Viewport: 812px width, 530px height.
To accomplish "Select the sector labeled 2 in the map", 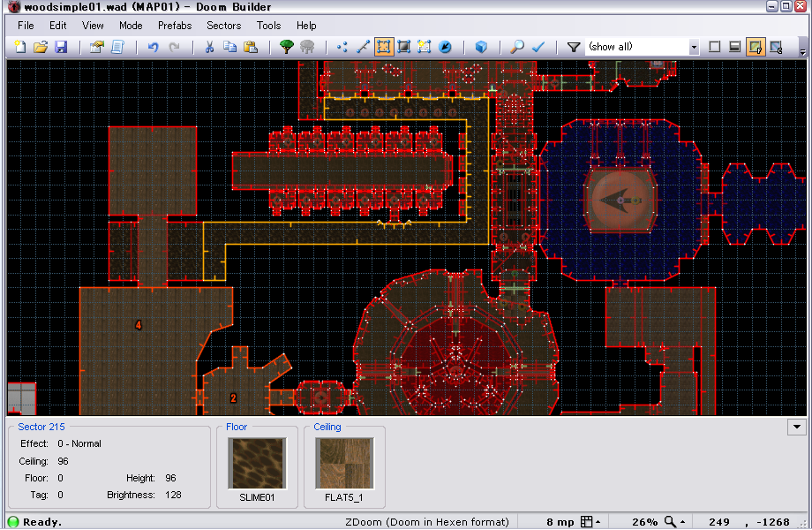I will pos(233,397).
